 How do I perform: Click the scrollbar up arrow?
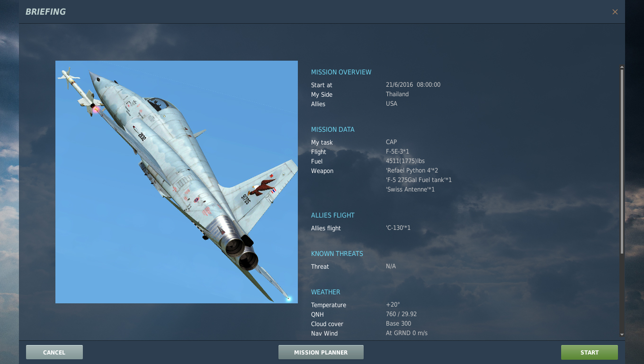click(622, 67)
